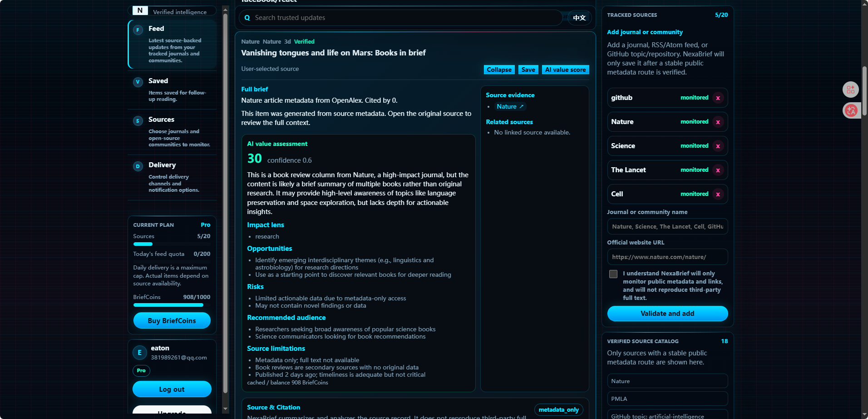Click the Sources usage progress bar

pos(172,244)
